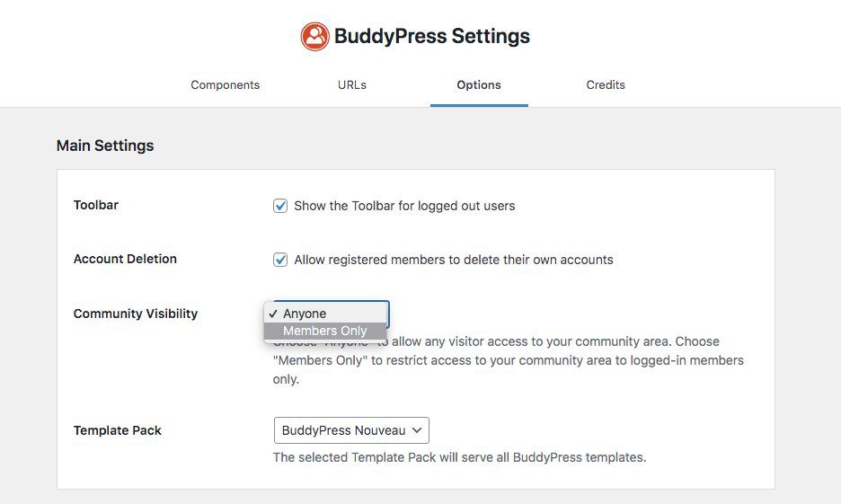841x504 pixels.
Task: Go to the Credits tab
Action: 606,85
